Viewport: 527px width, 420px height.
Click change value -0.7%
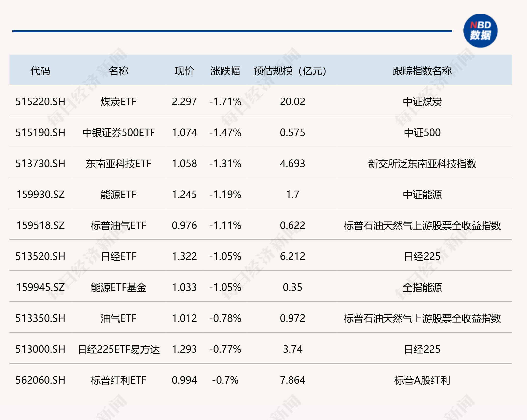[x=225, y=380]
